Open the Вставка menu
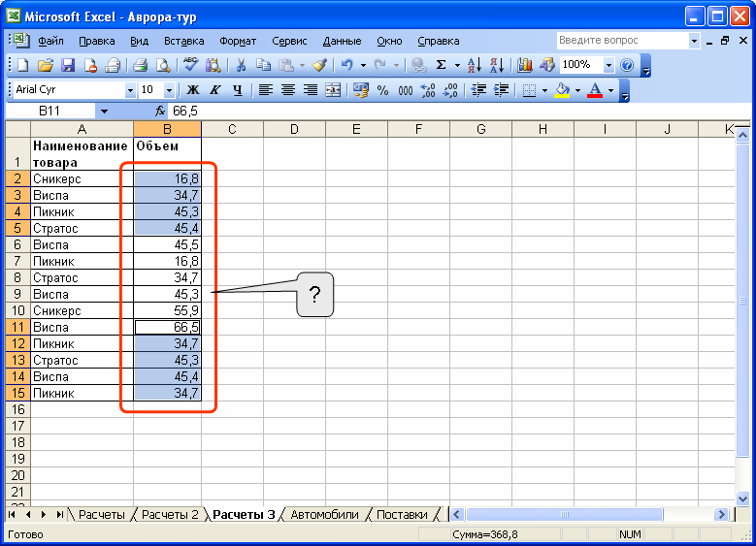Image resolution: width=756 pixels, height=546 pixels. click(183, 41)
